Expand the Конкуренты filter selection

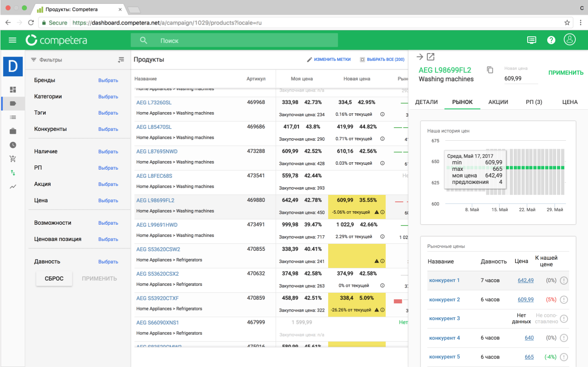(108, 129)
